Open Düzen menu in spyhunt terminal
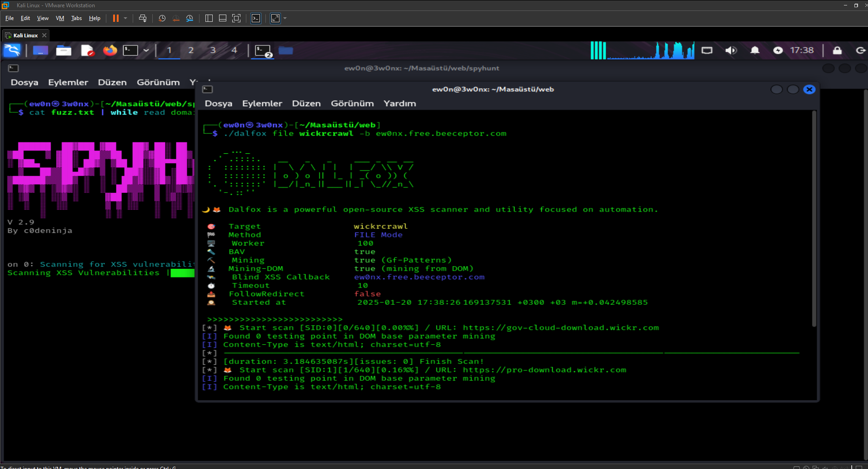The height and width of the screenshot is (469, 868). coord(112,82)
